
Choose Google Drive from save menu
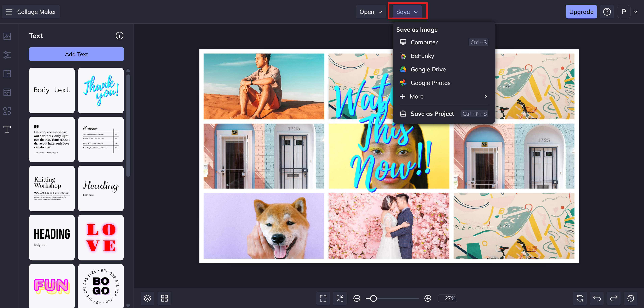pyautogui.click(x=428, y=69)
